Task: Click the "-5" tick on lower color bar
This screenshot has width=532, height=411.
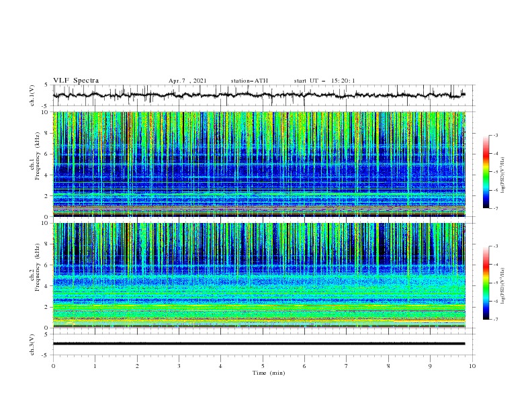Action: click(x=495, y=283)
